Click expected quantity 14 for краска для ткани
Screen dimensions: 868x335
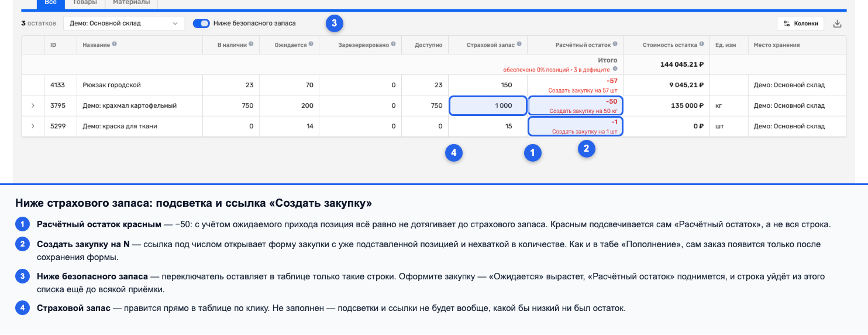click(310, 127)
